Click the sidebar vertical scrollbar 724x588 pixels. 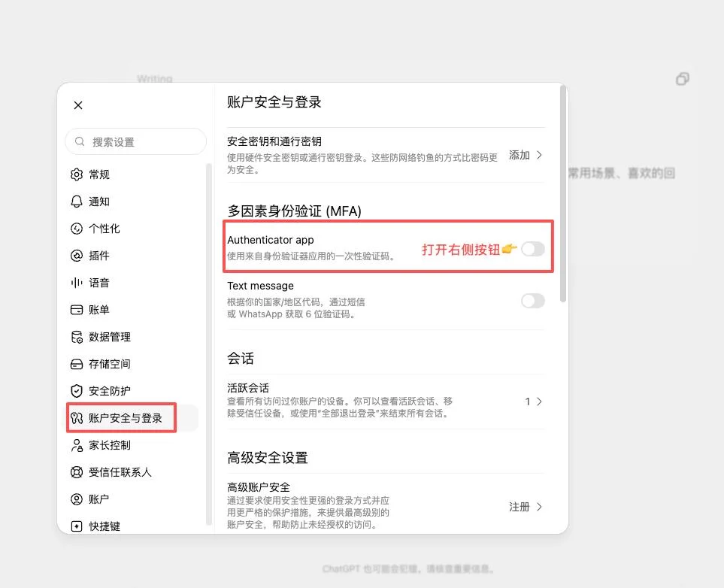209,344
